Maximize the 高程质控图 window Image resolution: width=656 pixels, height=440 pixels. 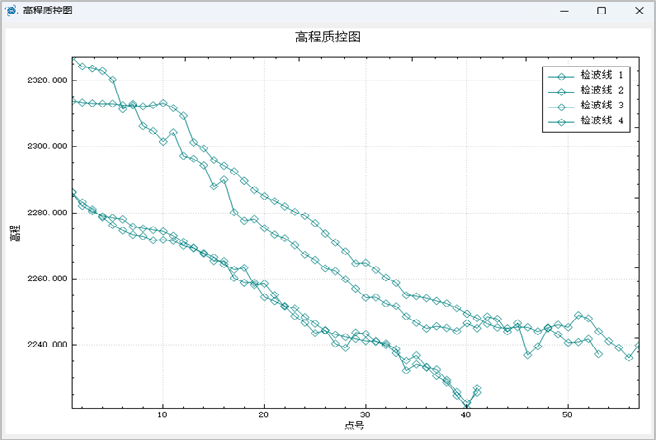click(x=601, y=10)
